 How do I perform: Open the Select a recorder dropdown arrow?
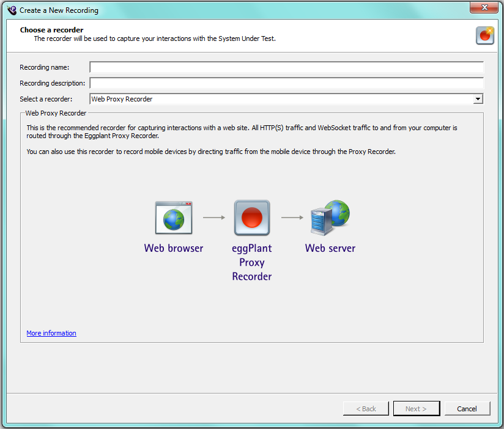pyautogui.click(x=478, y=99)
